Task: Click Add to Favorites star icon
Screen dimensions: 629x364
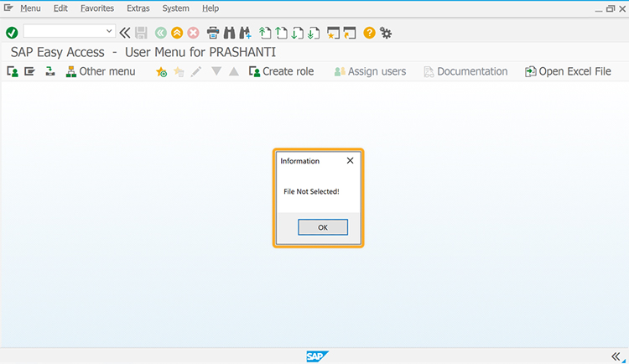Action: pyautogui.click(x=161, y=71)
